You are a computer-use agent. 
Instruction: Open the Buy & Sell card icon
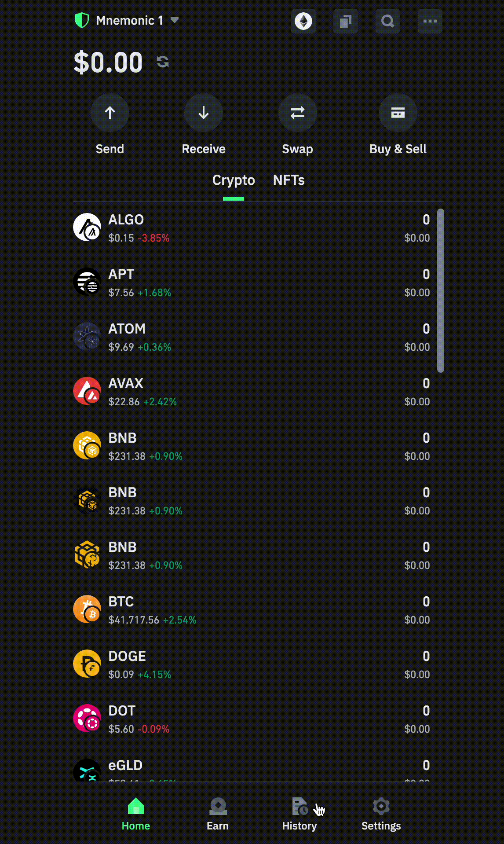398,113
